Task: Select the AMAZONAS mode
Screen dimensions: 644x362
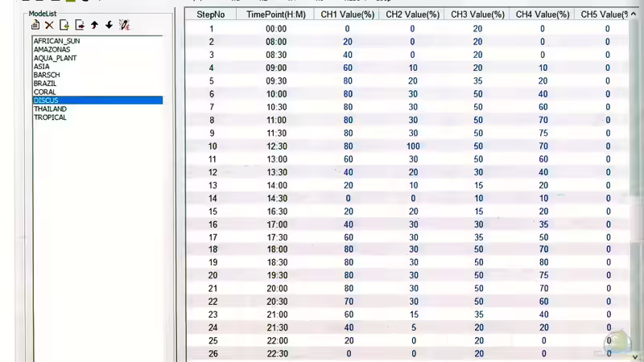Action: 52,50
